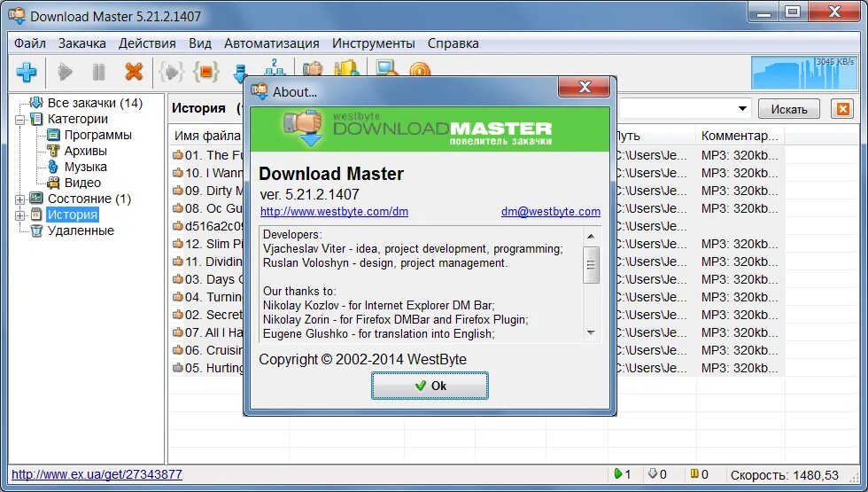The image size is (868, 492).
Task: Open the Вид menu
Action: pos(200,43)
